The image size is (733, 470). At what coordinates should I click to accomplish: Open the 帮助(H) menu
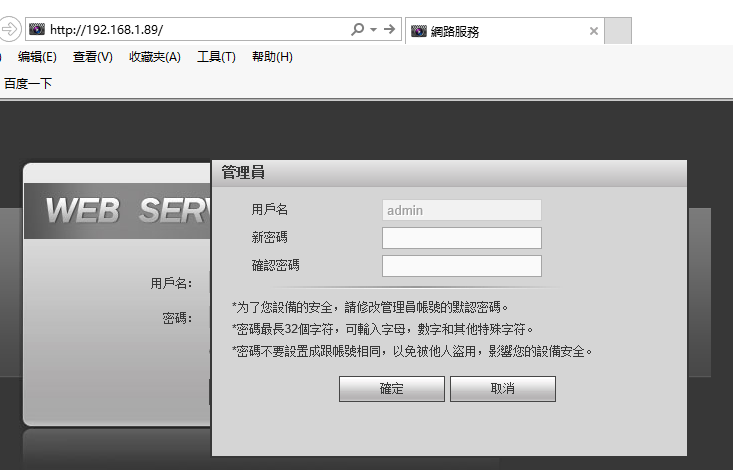tap(272, 57)
